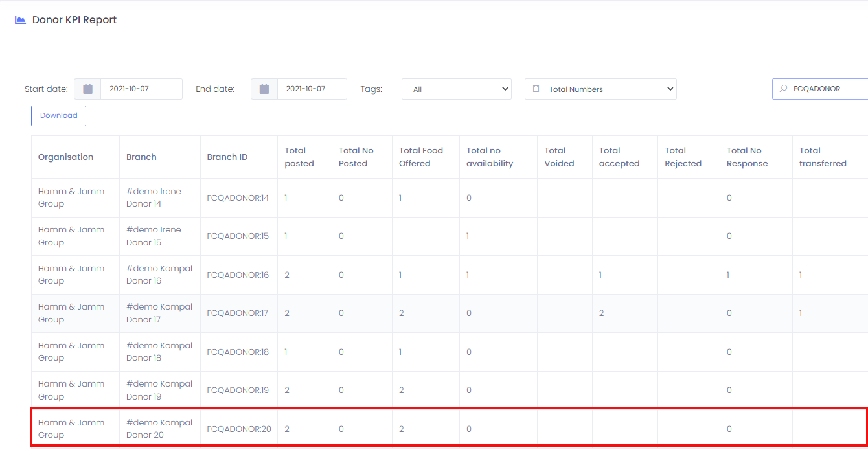Click the Total transferred column header
The image size is (868, 452).
point(823,157)
